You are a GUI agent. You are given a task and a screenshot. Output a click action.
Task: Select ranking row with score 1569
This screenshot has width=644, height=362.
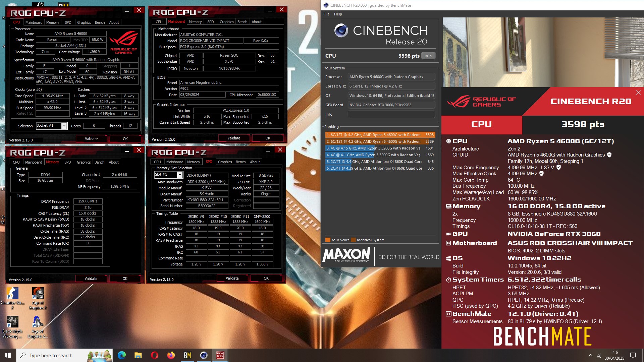(380, 155)
